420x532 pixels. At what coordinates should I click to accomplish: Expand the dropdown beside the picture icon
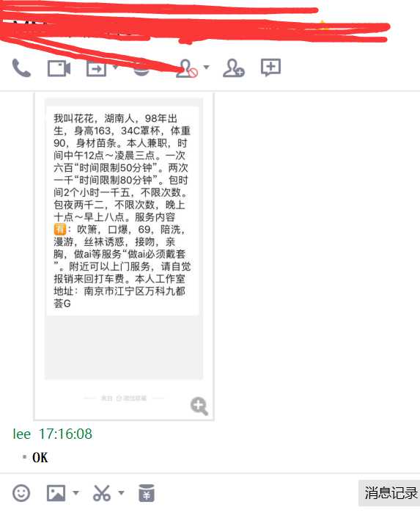coord(76,492)
